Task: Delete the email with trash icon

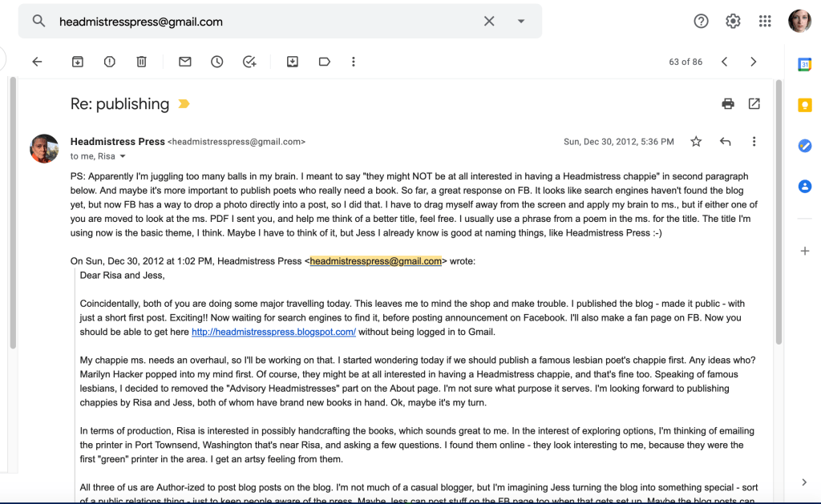Action: (141, 62)
